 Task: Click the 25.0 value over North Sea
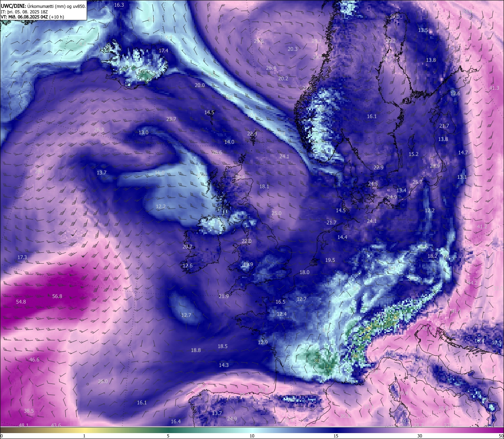coord(276,213)
